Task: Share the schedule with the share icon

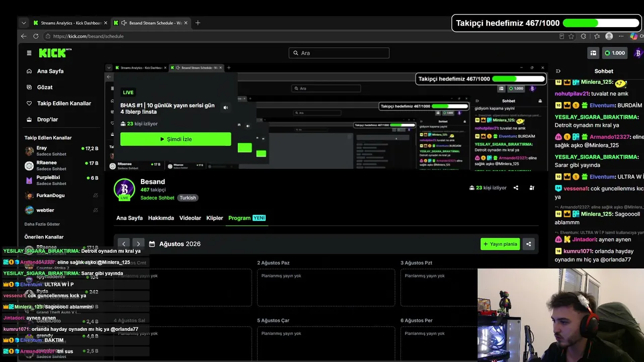Action: [529, 244]
